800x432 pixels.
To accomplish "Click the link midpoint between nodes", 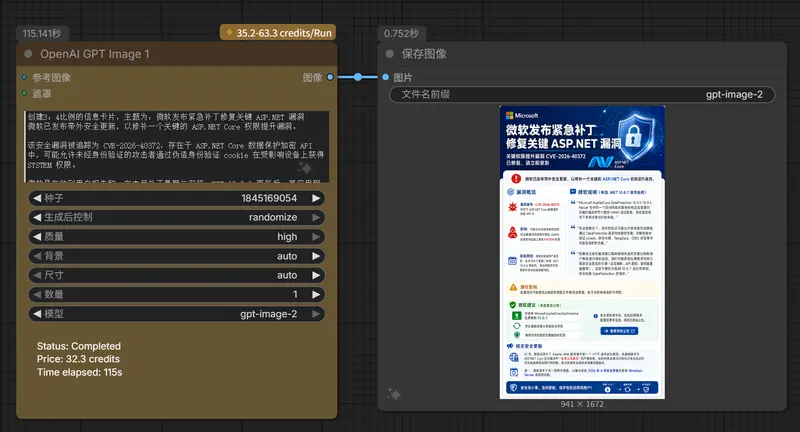I will (358, 77).
